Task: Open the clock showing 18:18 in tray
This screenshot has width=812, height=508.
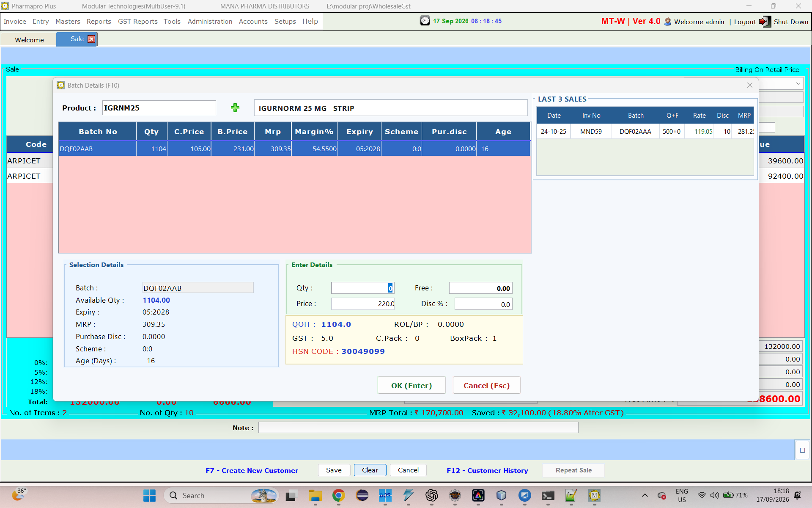Action: pos(773,495)
